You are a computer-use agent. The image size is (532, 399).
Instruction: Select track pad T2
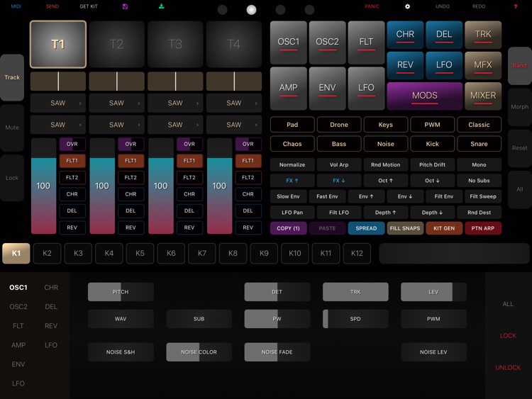(x=116, y=44)
